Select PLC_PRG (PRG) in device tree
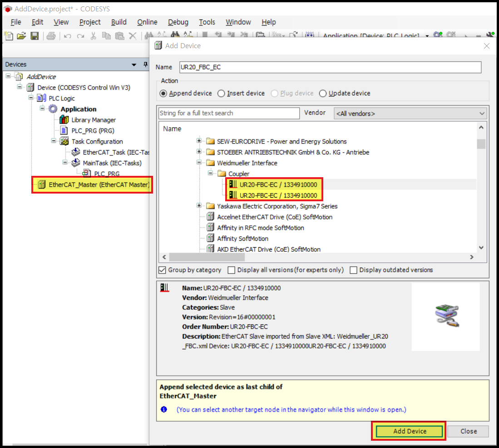 pos(93,130)
